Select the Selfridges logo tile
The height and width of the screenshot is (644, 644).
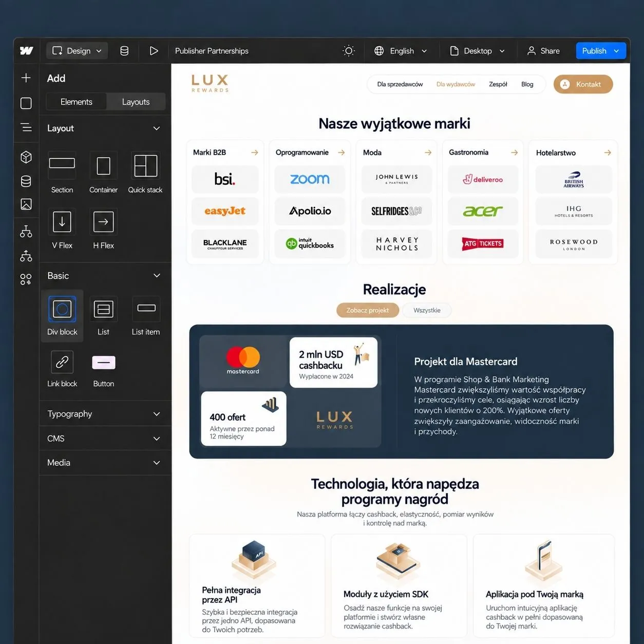click(x=396, y=211)
